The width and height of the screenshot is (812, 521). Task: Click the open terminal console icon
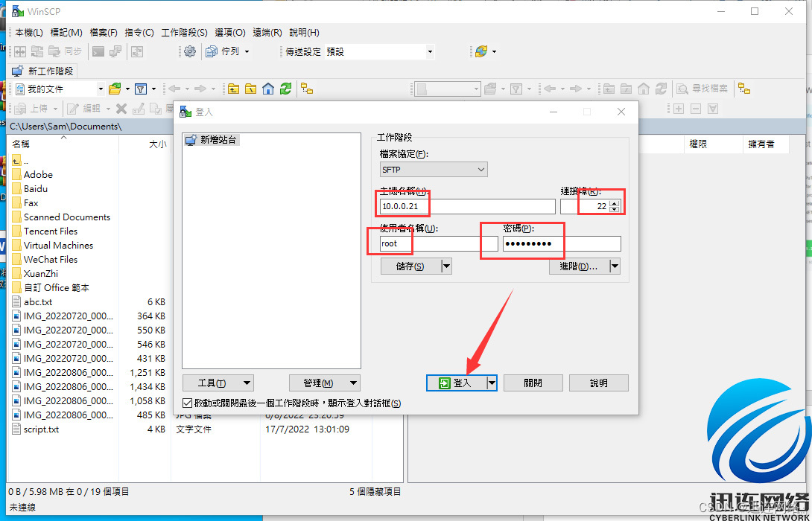pos(98,52)
